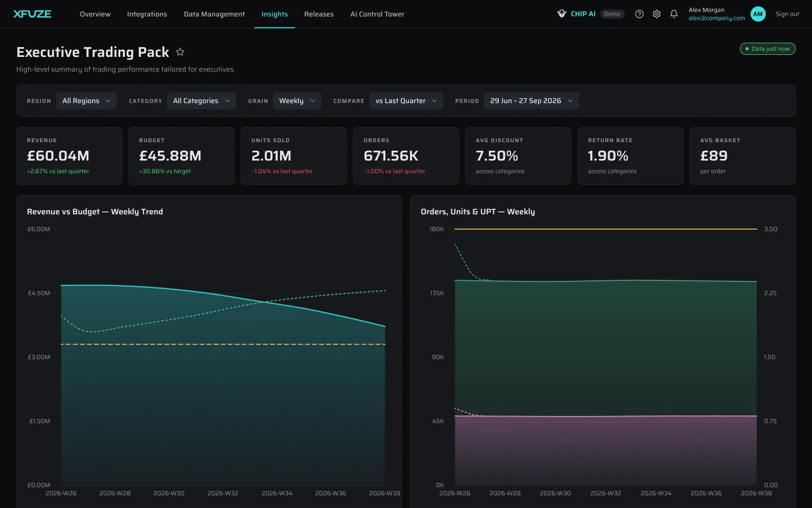Click the Executive Trading Pack heading
The width and height of the screenshot is (812, 508).
[x=93, y=52]
